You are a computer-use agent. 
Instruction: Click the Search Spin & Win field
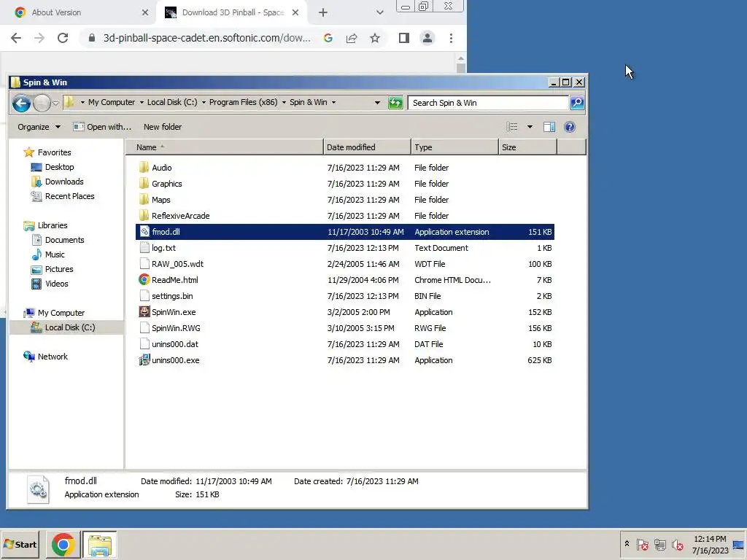pyautogui.click(x=488, y=103)
